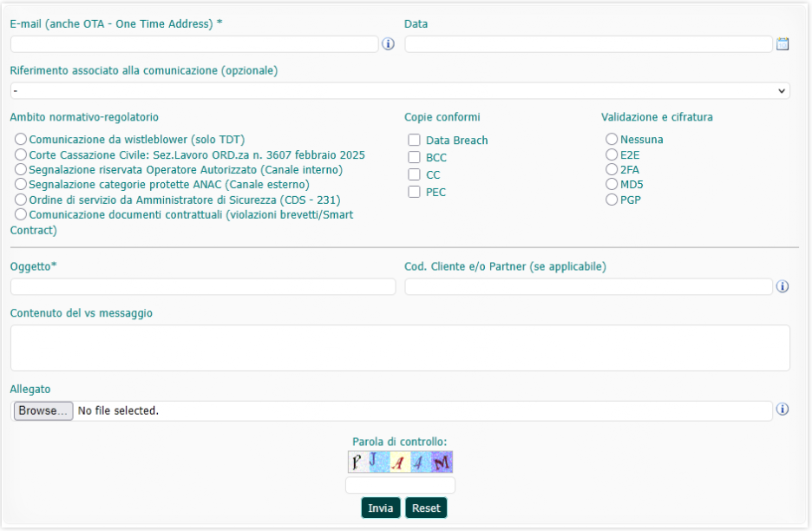Click the Invia submit button
Viewport: 812px width, 531px height.
(381, 508)
